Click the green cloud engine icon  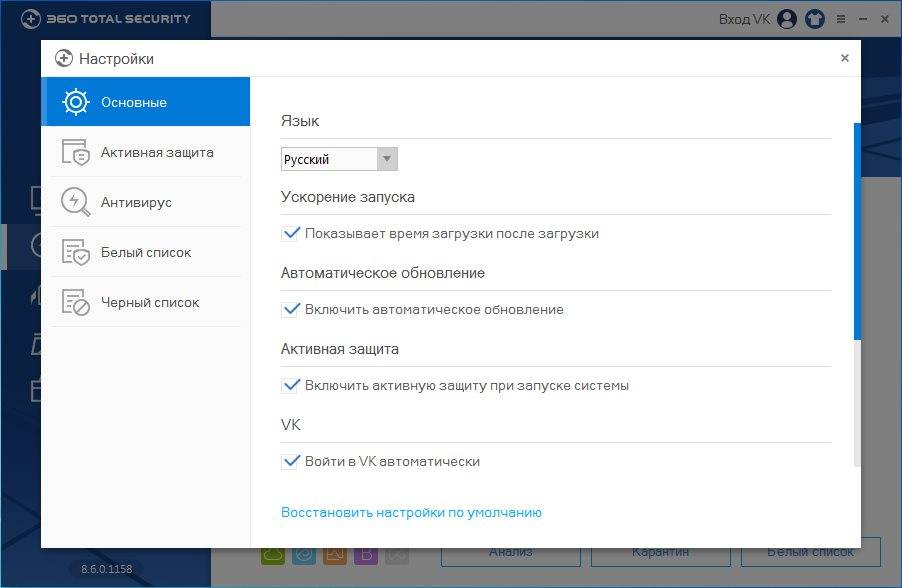click(273, 555)
